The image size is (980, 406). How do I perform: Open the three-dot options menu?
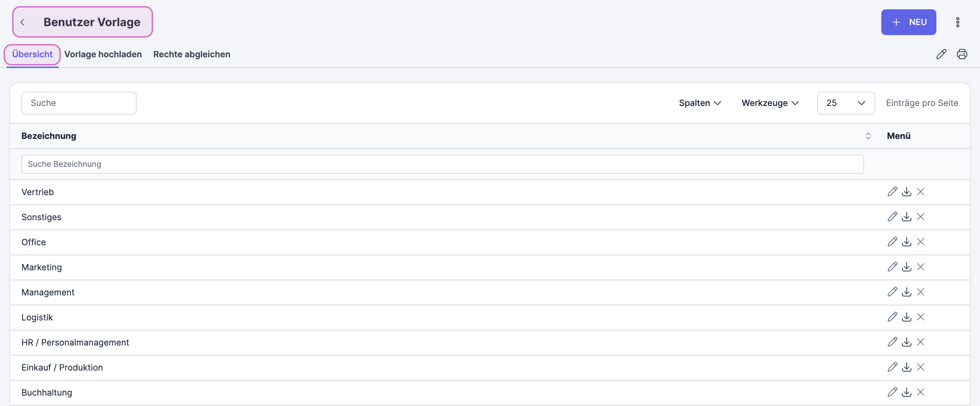click(x=957, y=22)
